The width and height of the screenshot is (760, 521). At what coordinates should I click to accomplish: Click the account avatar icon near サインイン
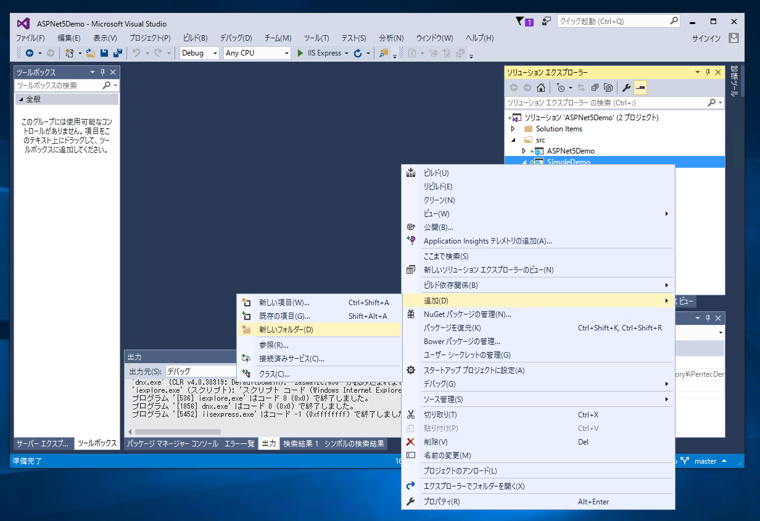[734, 38]
